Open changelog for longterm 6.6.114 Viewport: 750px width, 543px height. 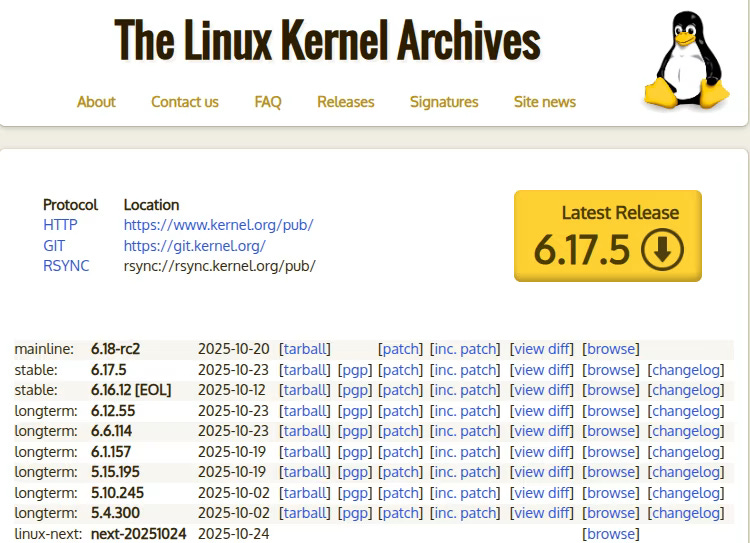click(x=686, y=431)
